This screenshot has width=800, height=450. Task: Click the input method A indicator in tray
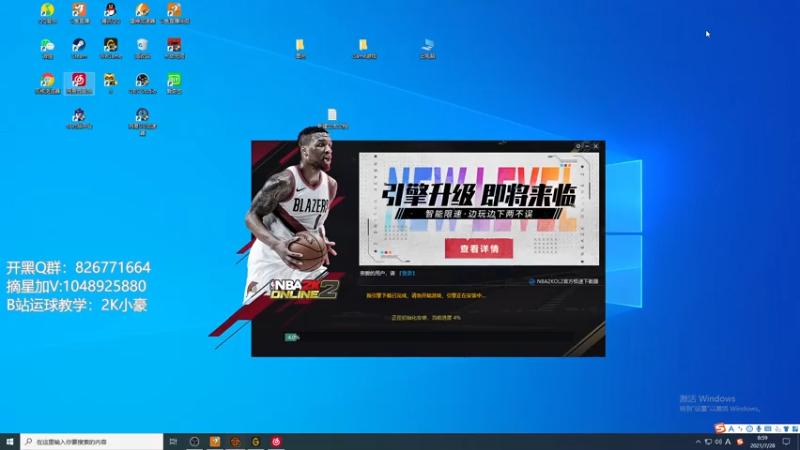tap(728, 442)
